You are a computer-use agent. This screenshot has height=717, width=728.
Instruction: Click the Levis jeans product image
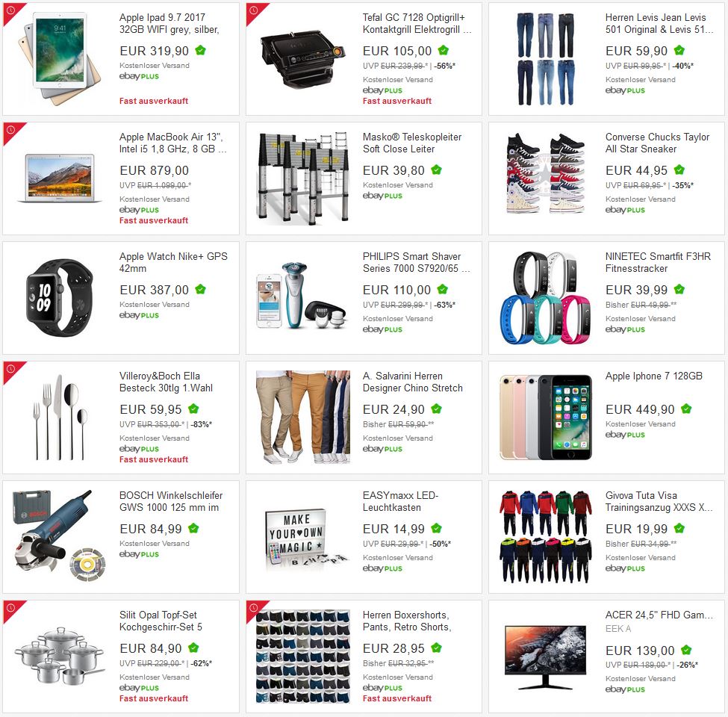click(x=546, y=58)
